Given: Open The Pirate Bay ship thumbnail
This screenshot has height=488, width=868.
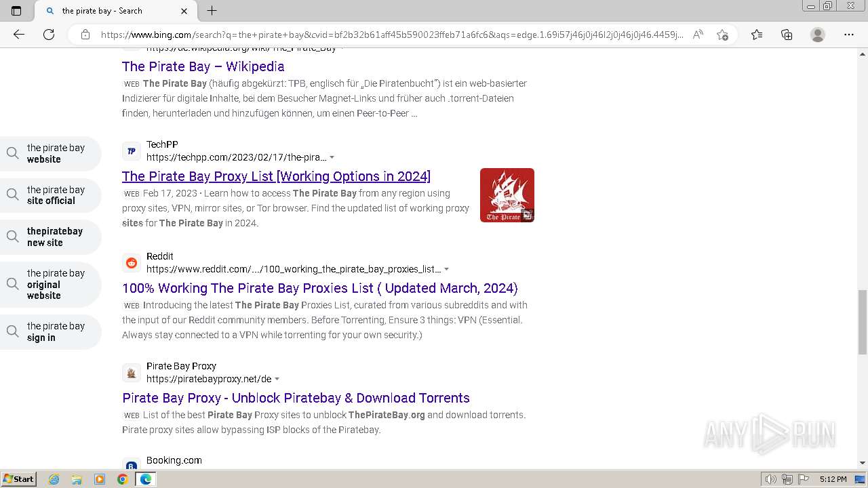Looking at the screenshot, I should (507, 195).
